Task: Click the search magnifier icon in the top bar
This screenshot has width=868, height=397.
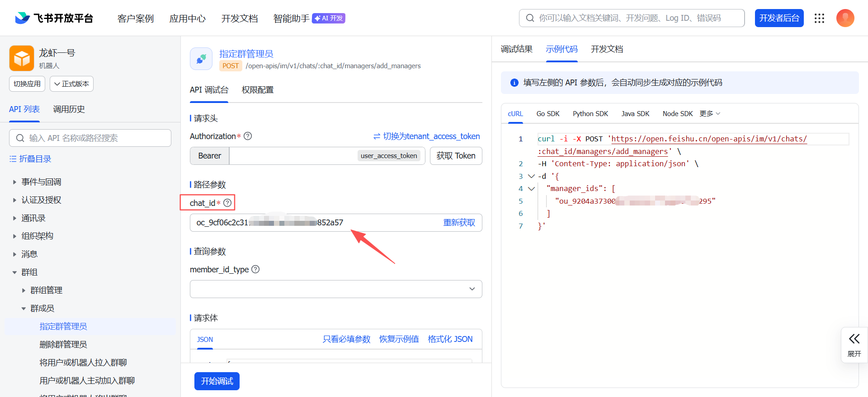Action: coord(530,18)
